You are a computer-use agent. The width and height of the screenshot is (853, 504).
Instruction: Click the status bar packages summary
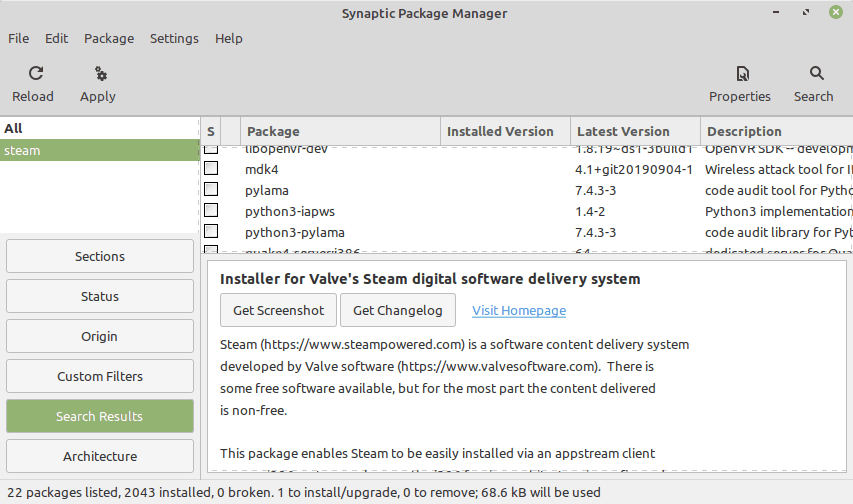click(304, 493)
